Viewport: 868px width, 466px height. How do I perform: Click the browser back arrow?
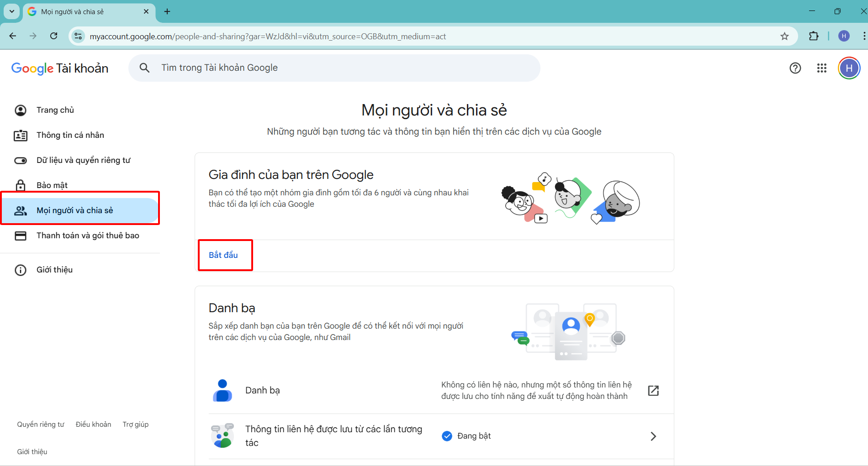click(13, 36)
